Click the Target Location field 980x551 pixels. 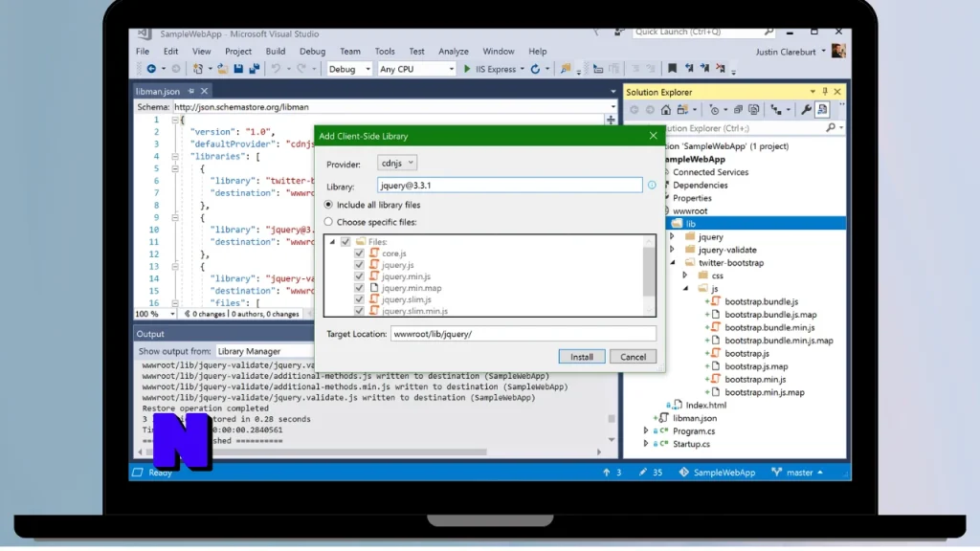point(523,334)
